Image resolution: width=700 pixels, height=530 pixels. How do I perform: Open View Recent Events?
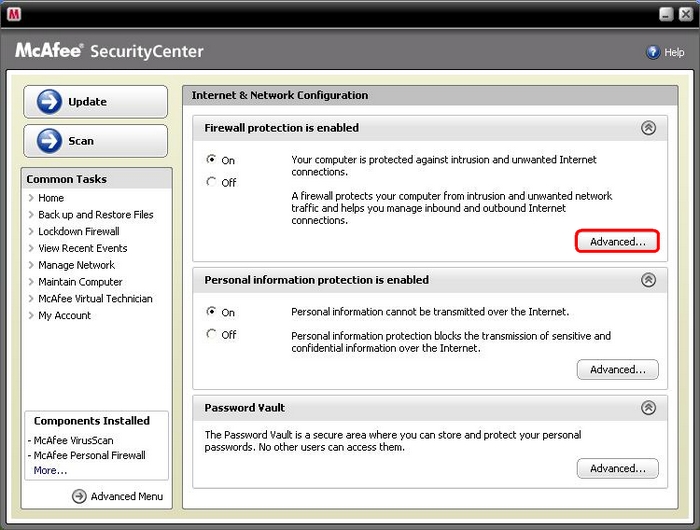click(83, 248)
